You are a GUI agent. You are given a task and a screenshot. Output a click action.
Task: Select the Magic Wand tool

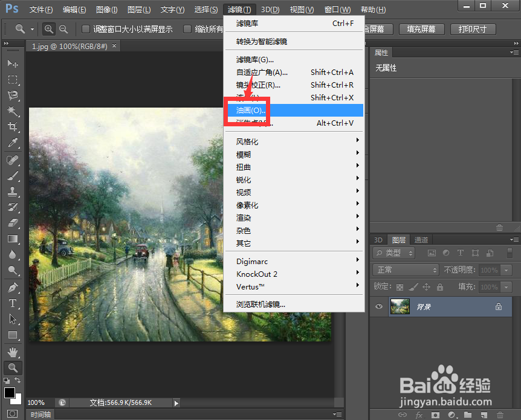pos(13,111)
